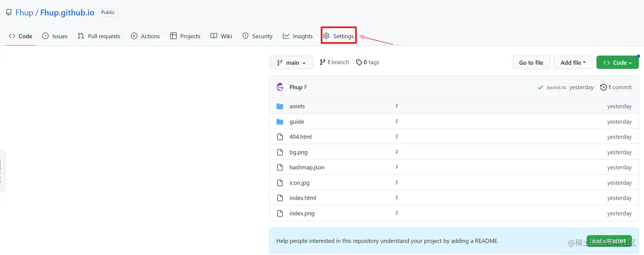The width and height of the screenshot is (644, 255).
Task: Click Go to file button
Action: 531,63
